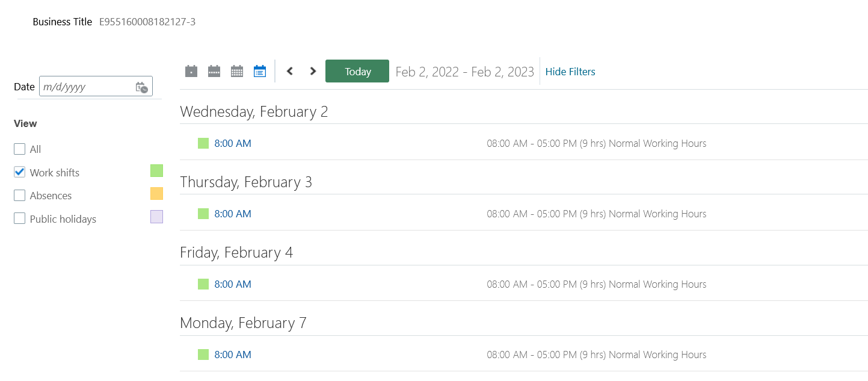Tick the Public holidays checkbox
This screenshot has width=868, height=381.
coord(20,219)
